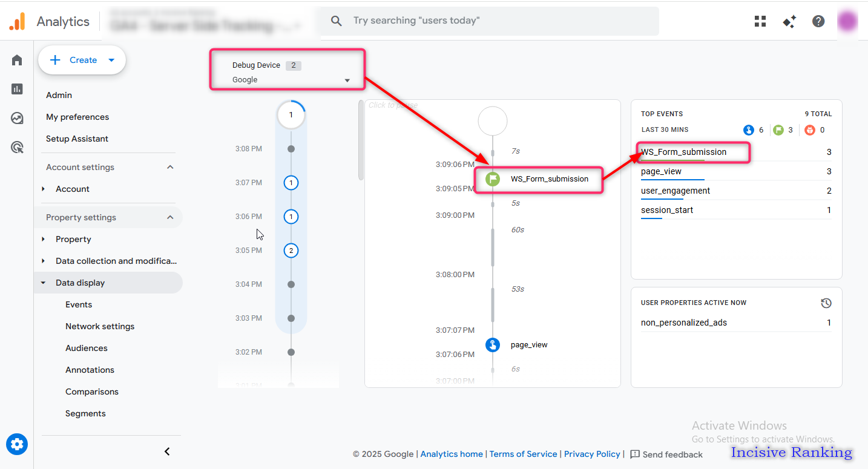Click the 3:04 PM minute dot

point(291,284)
